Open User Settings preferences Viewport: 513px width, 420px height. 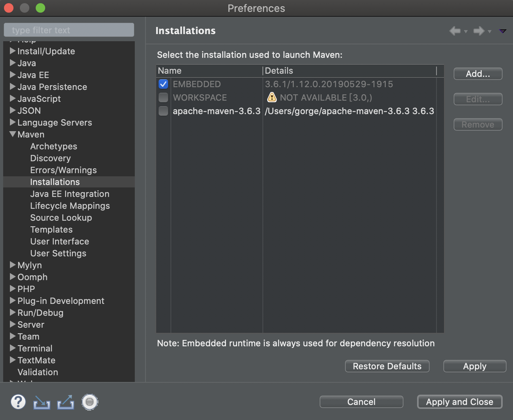(58, 253)
